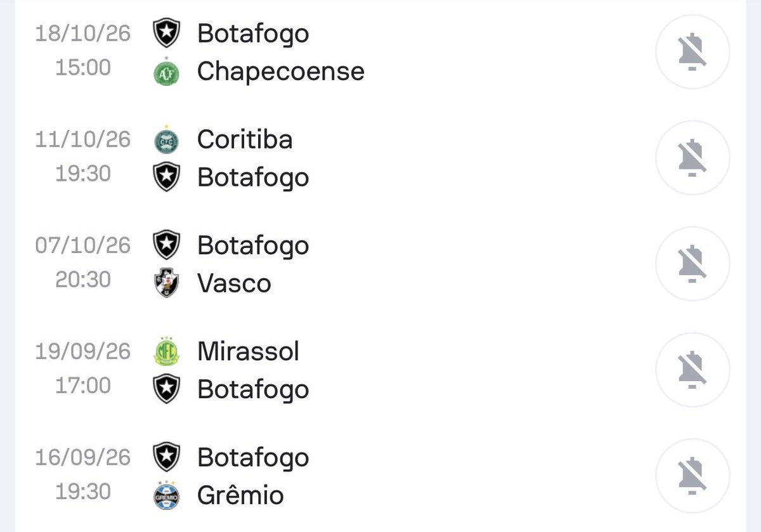Open the Chapecoense team name

coord(281,72)
